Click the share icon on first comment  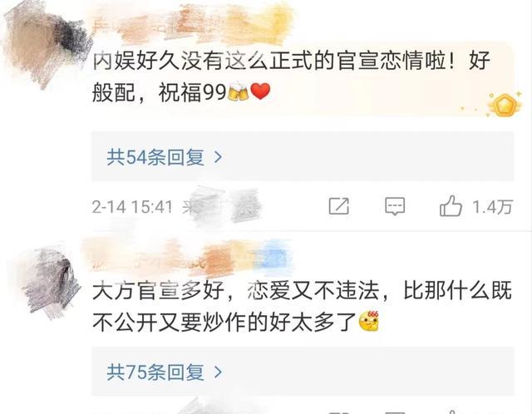[339, 205]
